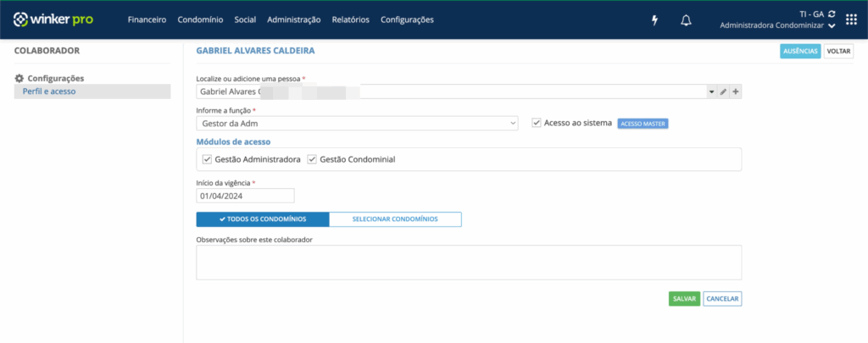Click the green Salvar button

click(684, 299)
